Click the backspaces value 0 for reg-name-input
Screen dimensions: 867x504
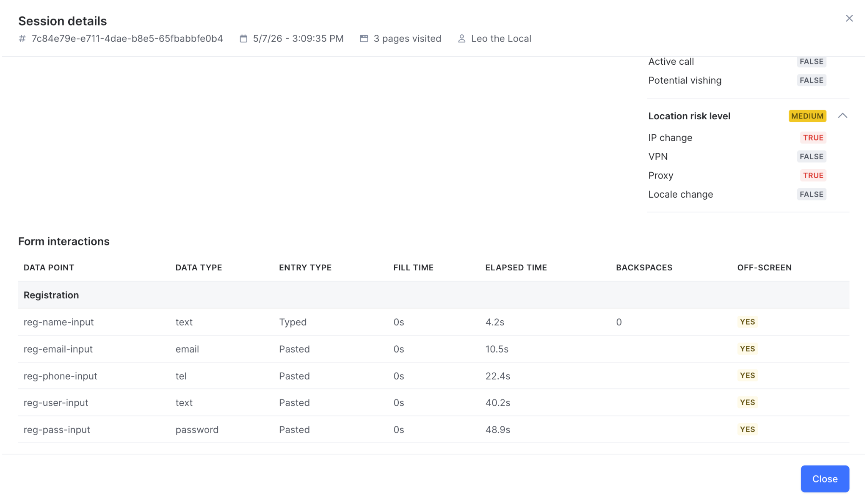coord(618,322)
